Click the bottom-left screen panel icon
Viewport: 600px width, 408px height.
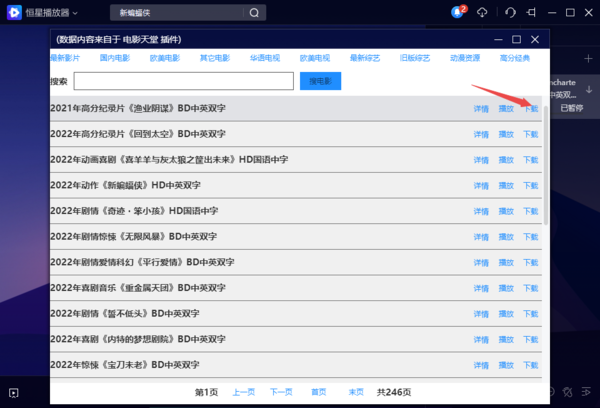(x=14, y=393)
